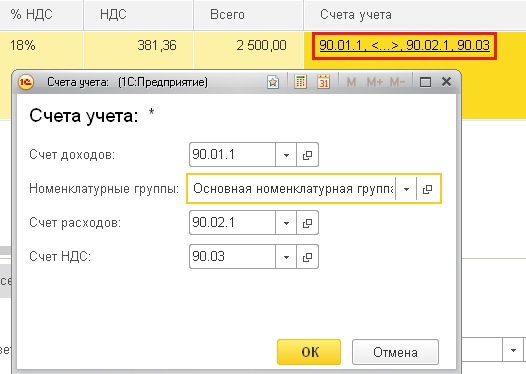Click the Счет доходов field 90.01.1
Viewport: 526px width, 374px height.
pos(232,155)
